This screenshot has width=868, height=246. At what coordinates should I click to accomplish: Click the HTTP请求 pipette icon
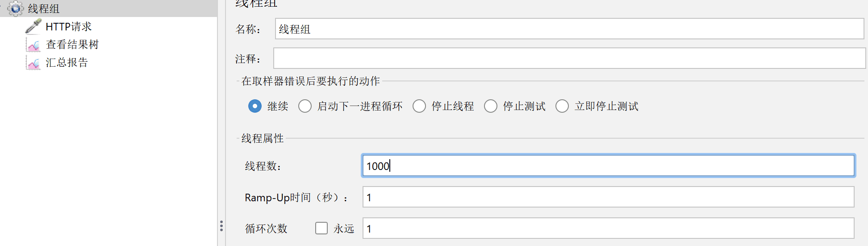pos(33,26)
